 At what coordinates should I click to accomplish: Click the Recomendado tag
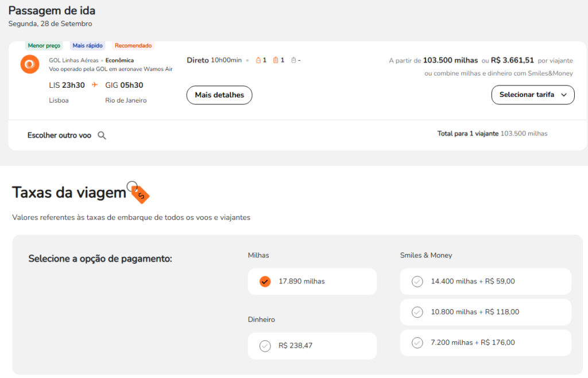tap(133, 45)
